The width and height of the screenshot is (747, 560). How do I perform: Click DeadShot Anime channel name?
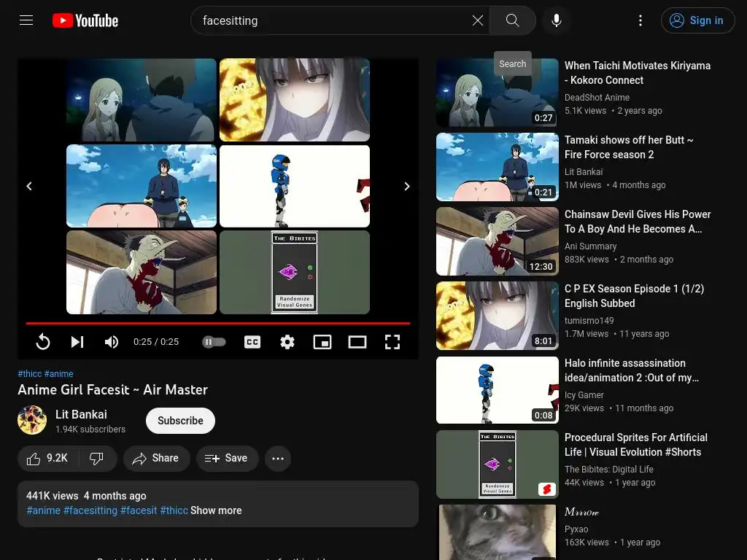pyautogui.click(x=597, y=97)
